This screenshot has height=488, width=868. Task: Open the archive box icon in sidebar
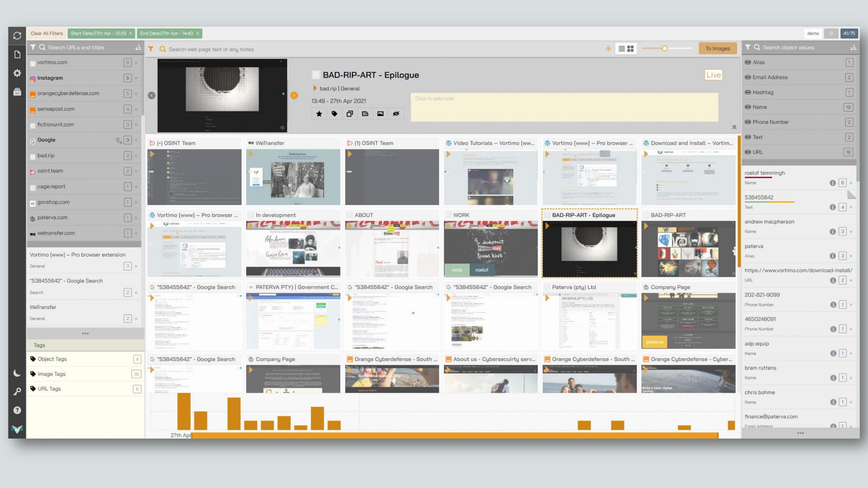pyautogui.click(x=17, y=91)
